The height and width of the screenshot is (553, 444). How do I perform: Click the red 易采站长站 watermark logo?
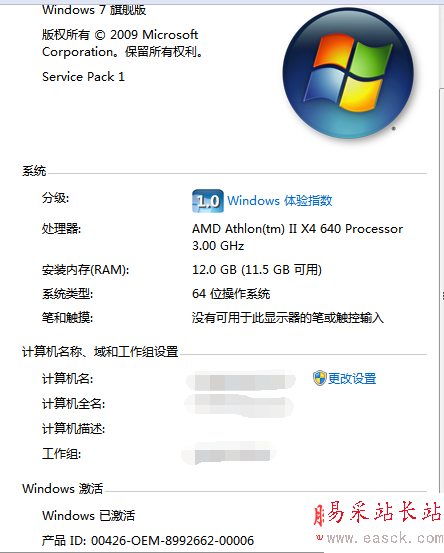[x=377, y=513]
